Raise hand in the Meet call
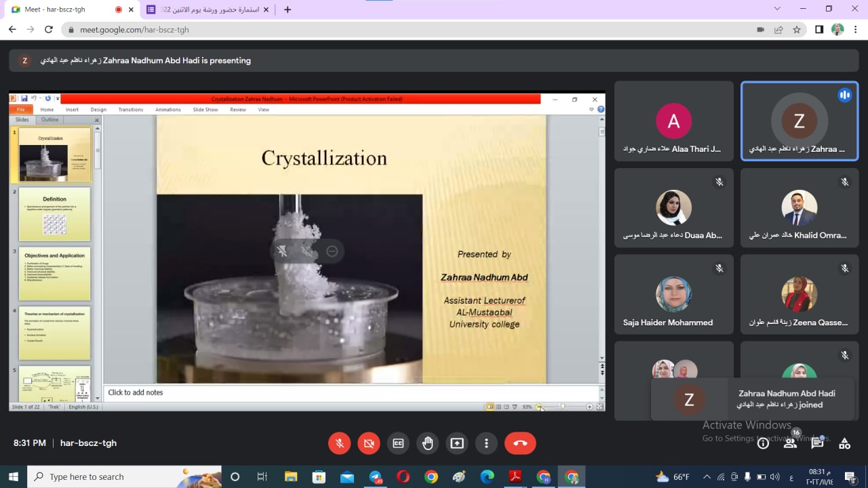 coord(427,443)
